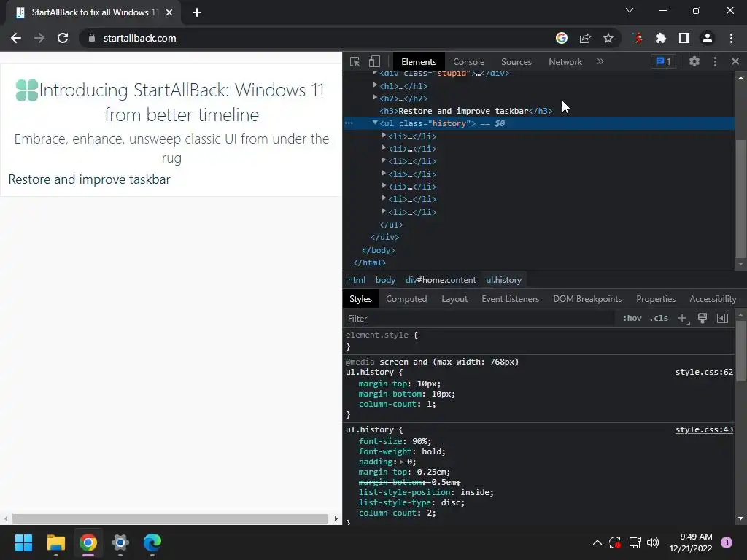Expand the padding shorthand triangle
Viewport: 747px width, 560px height.
[x=401, y=462]
